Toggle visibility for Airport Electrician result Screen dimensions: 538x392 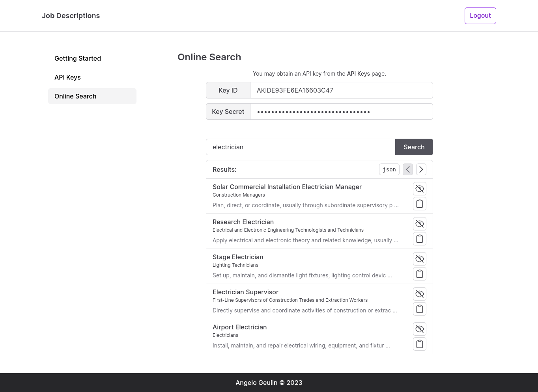tap(420, 329)
